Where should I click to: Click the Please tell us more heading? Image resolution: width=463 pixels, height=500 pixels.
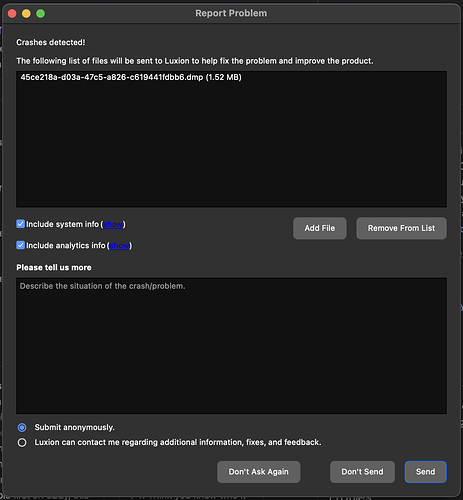click(x=54, y=268)
